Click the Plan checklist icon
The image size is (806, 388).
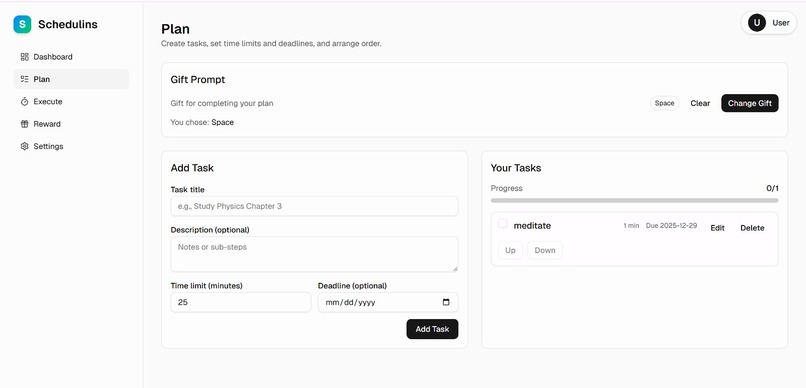pos(24,79)
